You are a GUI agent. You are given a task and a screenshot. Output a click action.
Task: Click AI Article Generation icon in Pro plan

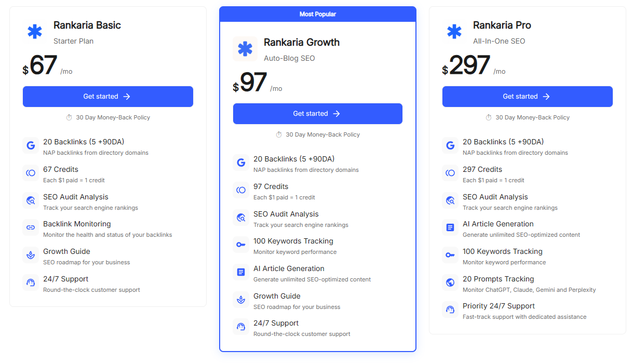click(450, 227)
